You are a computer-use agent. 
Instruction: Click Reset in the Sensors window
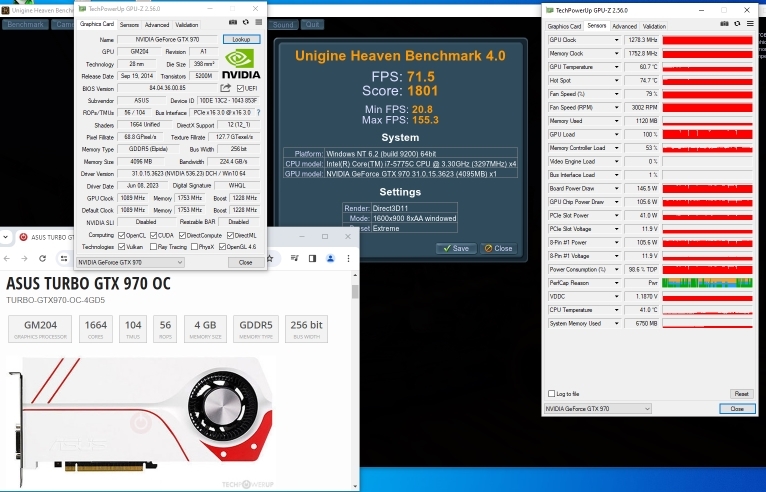pos(741,393)
